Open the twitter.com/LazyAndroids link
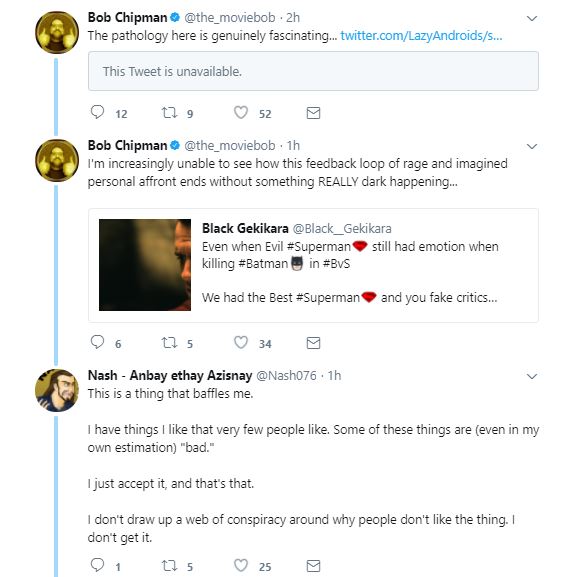The width and height of the screenshot is (575, 577). tap(421, 36)
